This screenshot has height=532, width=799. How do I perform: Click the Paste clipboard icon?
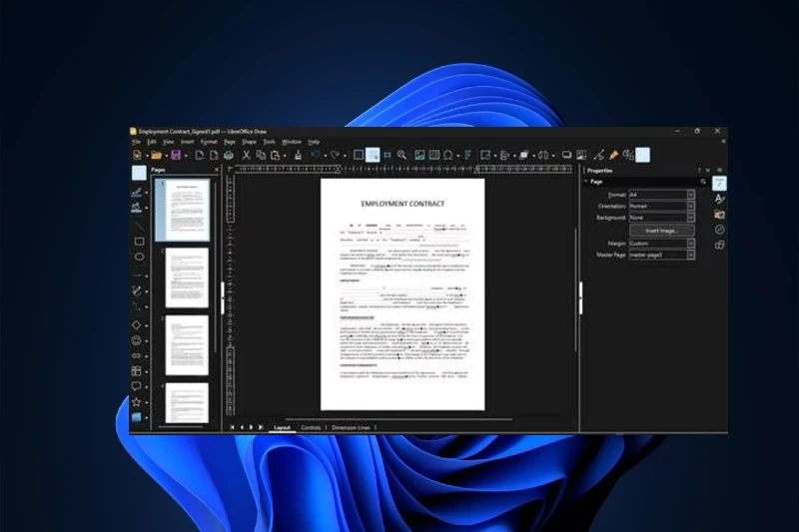pyautogui.click(x=276, y=155)
